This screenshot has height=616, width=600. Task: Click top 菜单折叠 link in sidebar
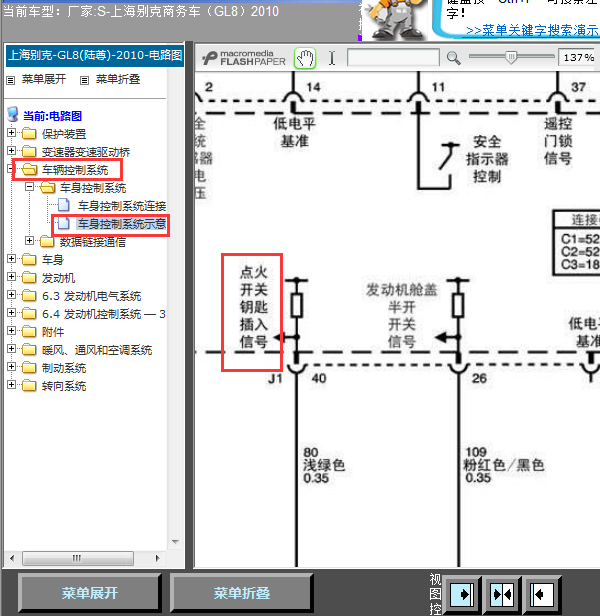pos(118,79)
